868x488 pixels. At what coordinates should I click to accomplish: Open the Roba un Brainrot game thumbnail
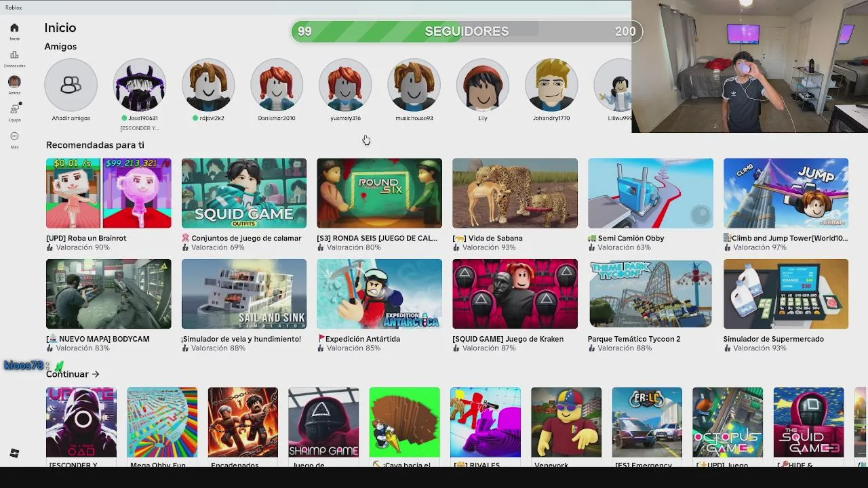pos(108,193)
